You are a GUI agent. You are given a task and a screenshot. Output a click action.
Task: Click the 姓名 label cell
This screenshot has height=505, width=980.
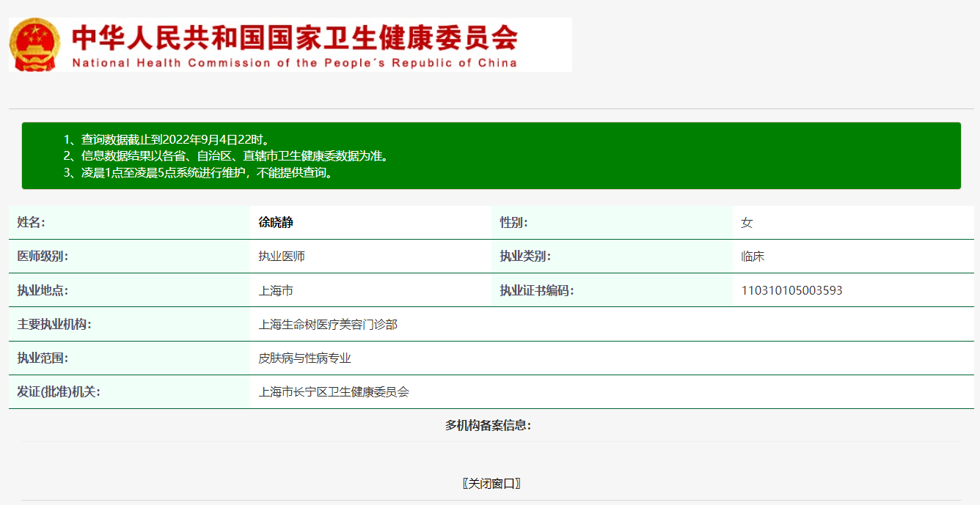tap(129, 223)
